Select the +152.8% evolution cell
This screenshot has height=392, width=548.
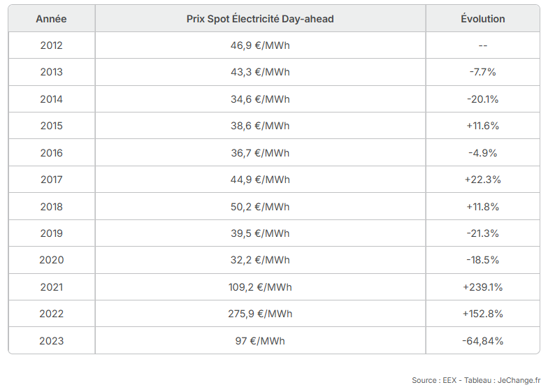pyautogui.click(x=482, y=313)
